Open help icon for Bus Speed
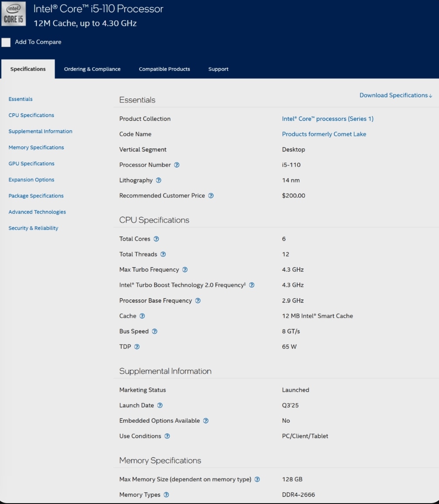Viewport: 439px width, 504px height. tap(155, 331)
